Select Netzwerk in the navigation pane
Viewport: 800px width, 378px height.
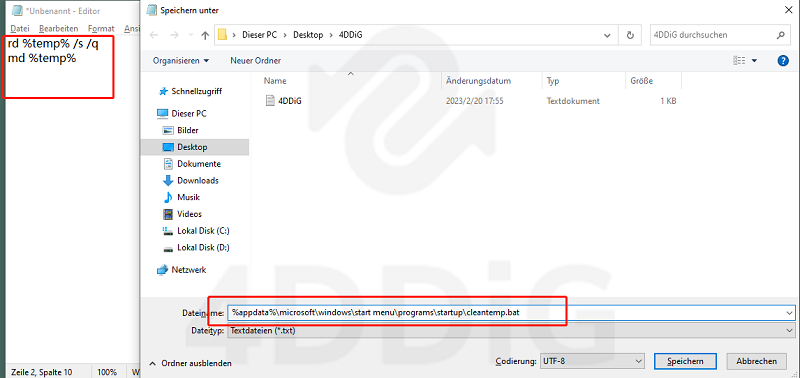pos(188,269)
